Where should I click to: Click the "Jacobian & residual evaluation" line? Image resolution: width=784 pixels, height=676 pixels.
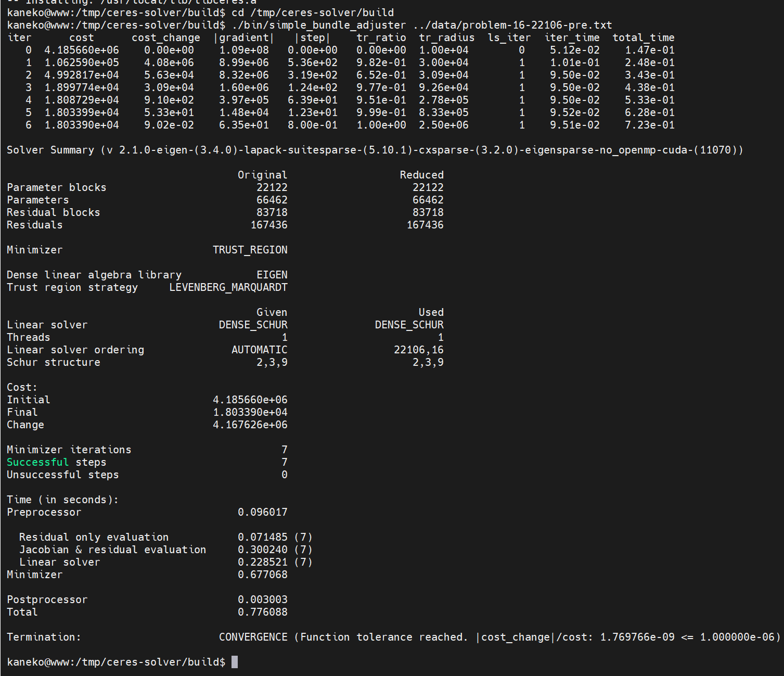[x=113, y=550]
